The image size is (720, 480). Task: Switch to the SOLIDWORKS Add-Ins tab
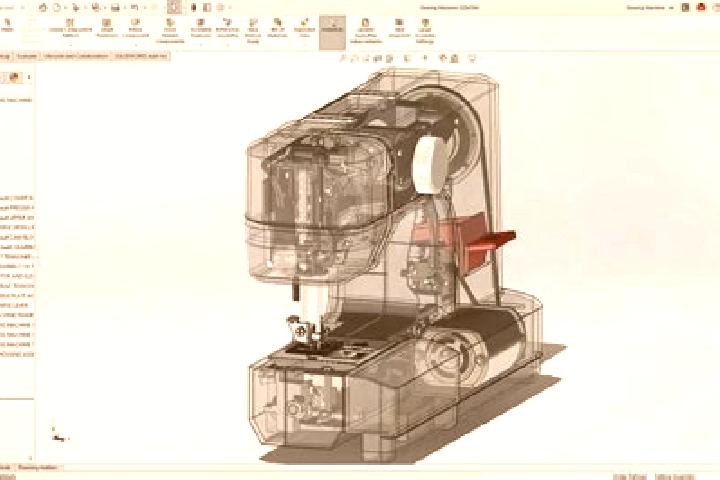tap(141, 56)
